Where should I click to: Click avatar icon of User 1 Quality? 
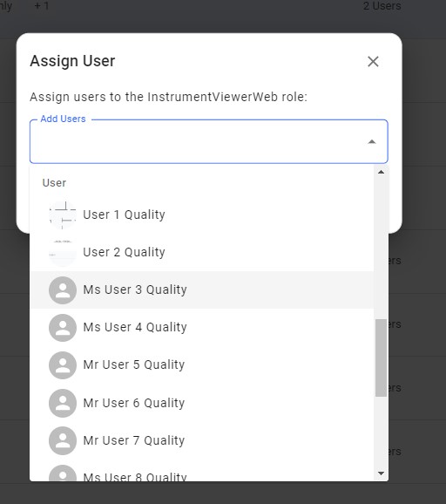coord(63,215)
